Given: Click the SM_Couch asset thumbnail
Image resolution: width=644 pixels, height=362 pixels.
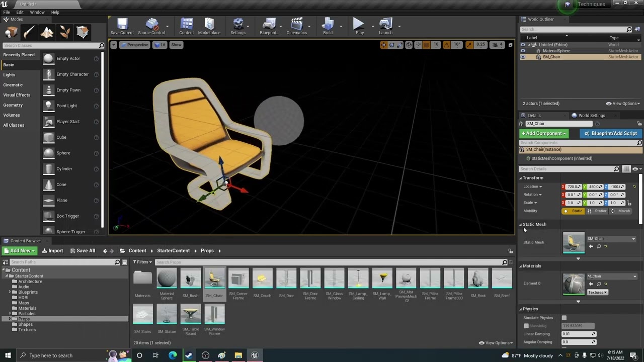Looking at the screenshot, I should [x=262, y=279].
